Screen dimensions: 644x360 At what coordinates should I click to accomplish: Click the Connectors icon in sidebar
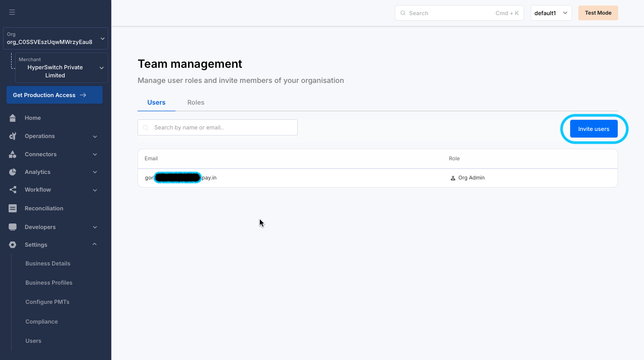13,154
